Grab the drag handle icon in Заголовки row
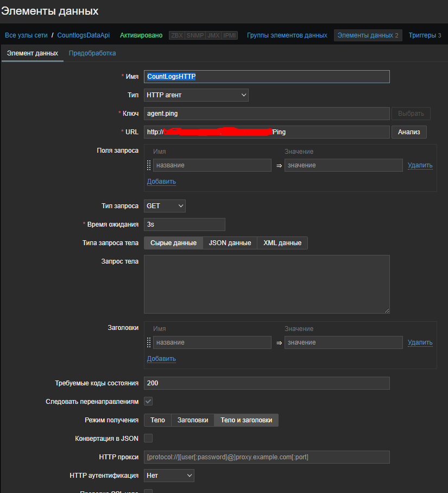Image resolution: width=448 pixels, height=493 pixels. (x=148, y=342)
